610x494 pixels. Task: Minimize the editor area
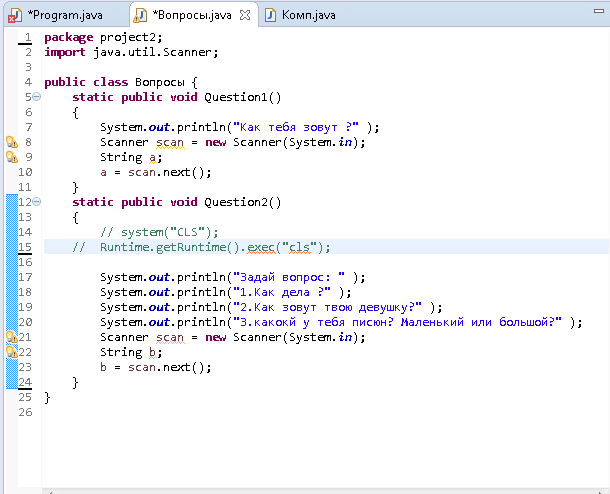point(599,11)
